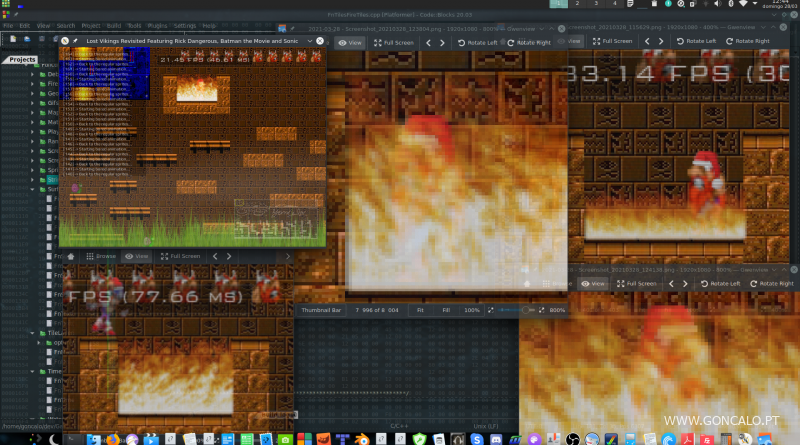Open OBS Studio from the taskbar
800x445 pixels.
pyautogui.click(x=572, y=439)
